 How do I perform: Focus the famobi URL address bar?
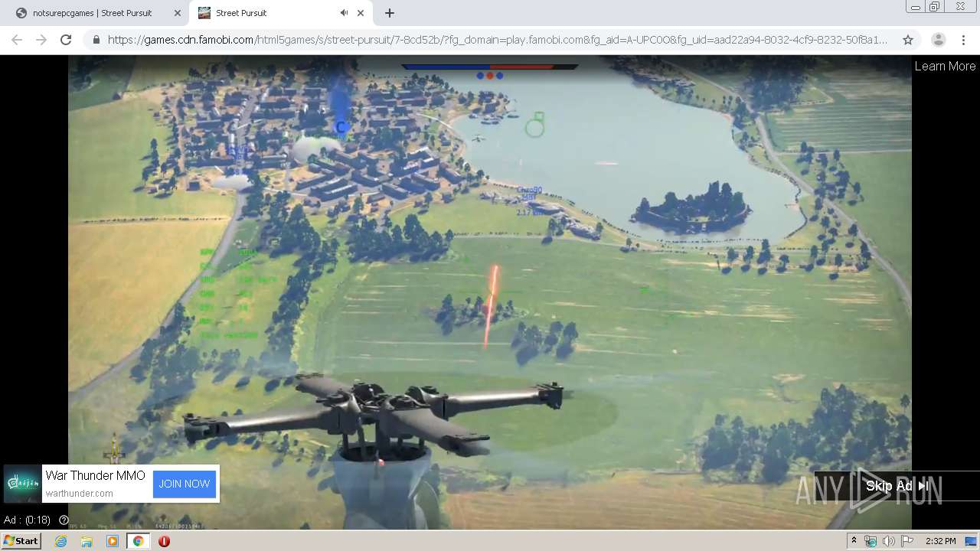498,40
